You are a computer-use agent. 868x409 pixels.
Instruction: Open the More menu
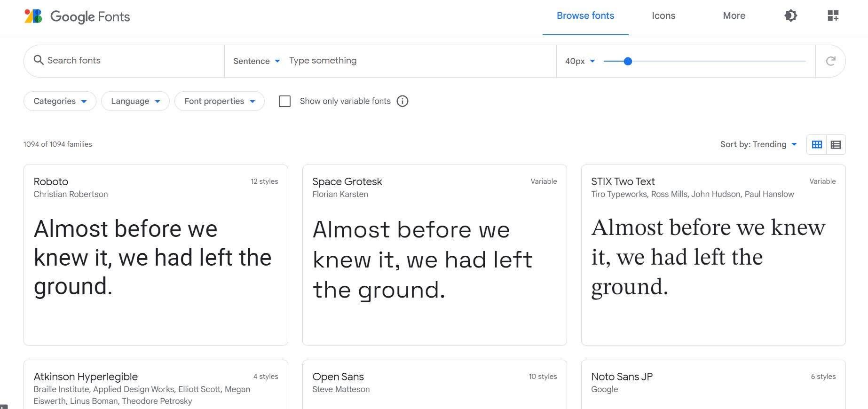pyautogui.click(x=734, y=16)
